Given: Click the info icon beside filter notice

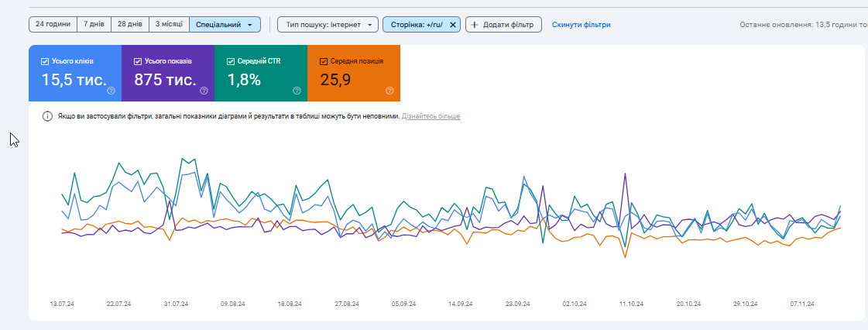Looking at the screenshot, I should coord(48,116).
